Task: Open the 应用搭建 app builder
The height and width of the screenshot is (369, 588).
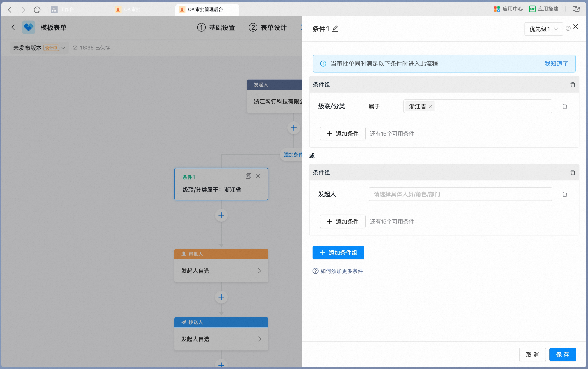Action: pyautogui.click(x=544, y=9)
